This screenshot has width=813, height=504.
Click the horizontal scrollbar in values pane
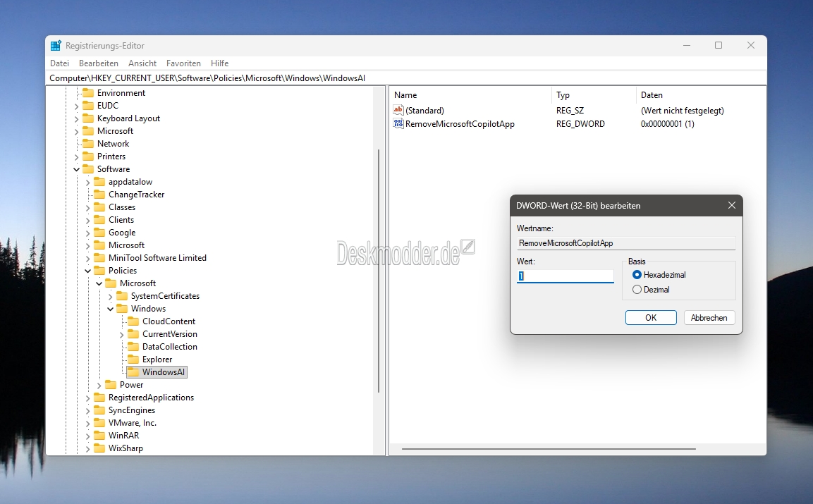[x=549, y=448]
